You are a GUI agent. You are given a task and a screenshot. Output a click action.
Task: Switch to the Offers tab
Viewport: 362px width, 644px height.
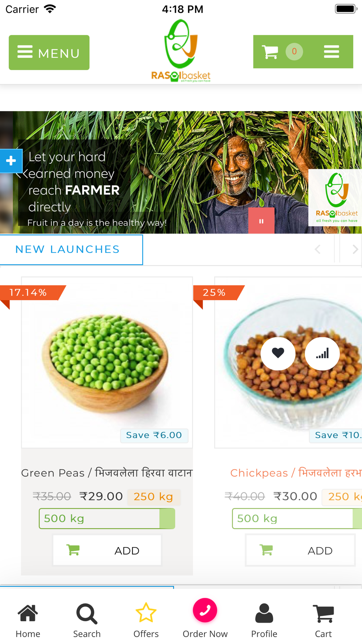(146, 620)
